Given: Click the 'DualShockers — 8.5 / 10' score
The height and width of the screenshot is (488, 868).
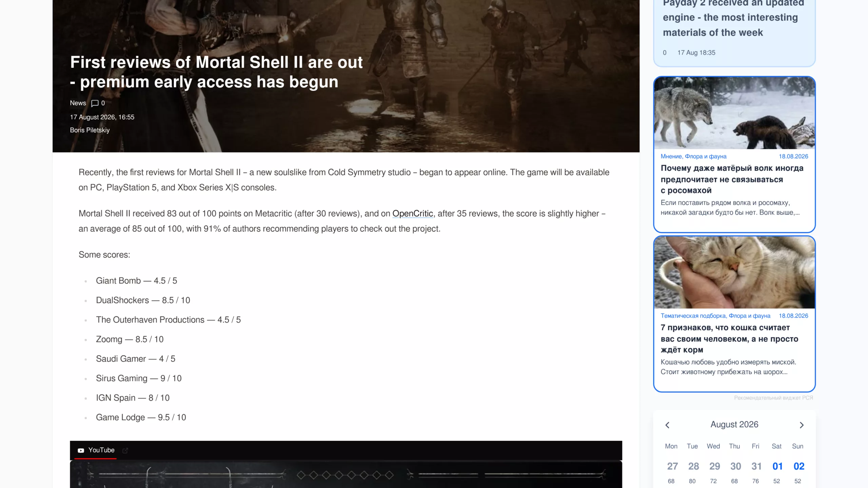Looking at the screenshot, I should [143, 300].
